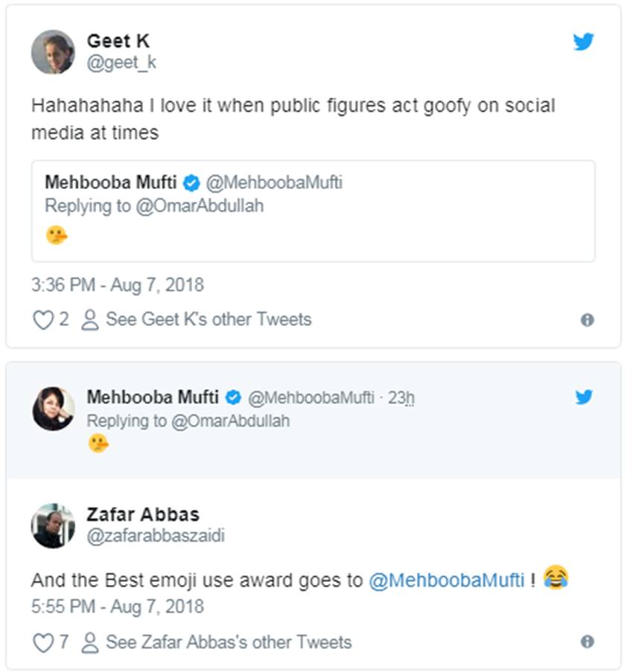Like Zafar Abbas's tweet with the heart icon
The height and width of the screenshot is (672, 633).
tap(42, 642)
